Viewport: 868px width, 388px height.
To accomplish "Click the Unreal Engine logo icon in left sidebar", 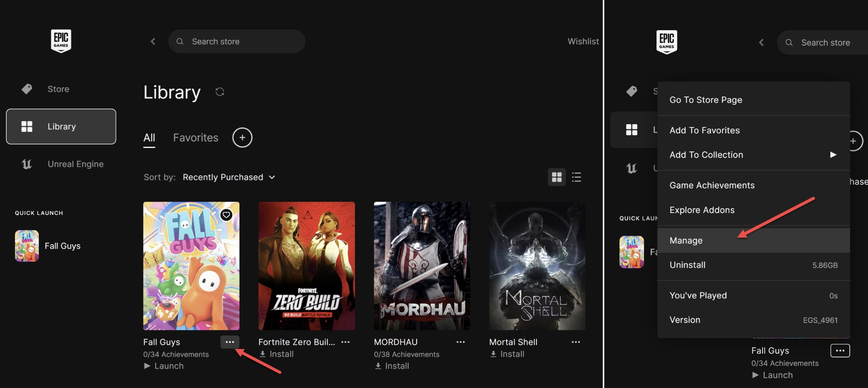I will 27,164.
